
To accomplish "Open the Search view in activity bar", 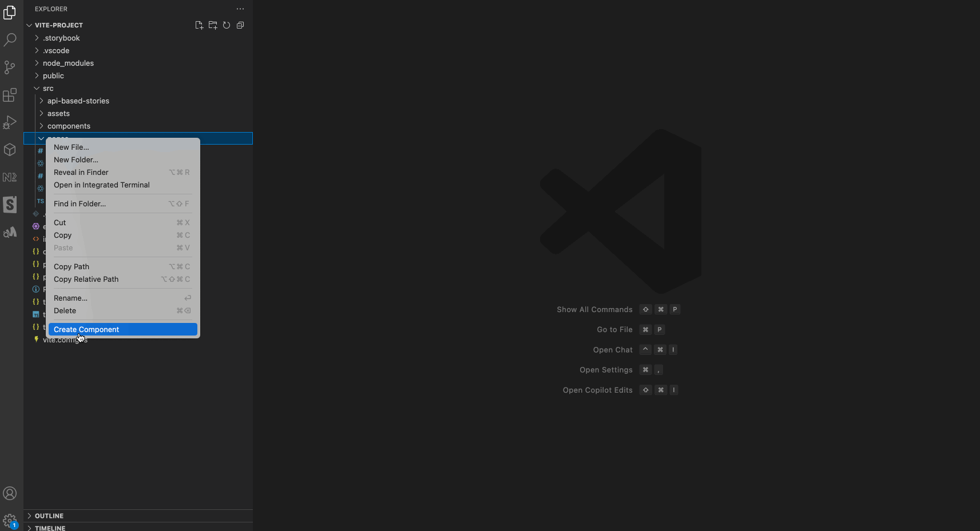I will [10, 40].
